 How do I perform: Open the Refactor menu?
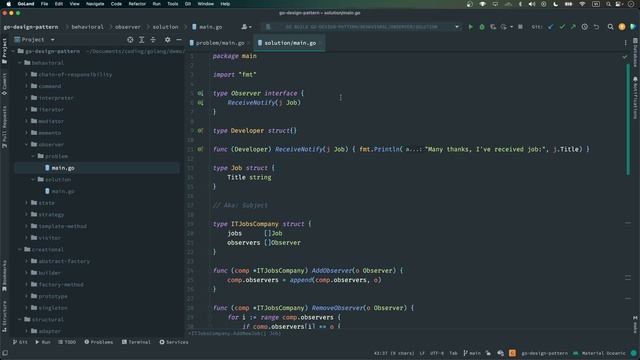click(x=137, y=4)
